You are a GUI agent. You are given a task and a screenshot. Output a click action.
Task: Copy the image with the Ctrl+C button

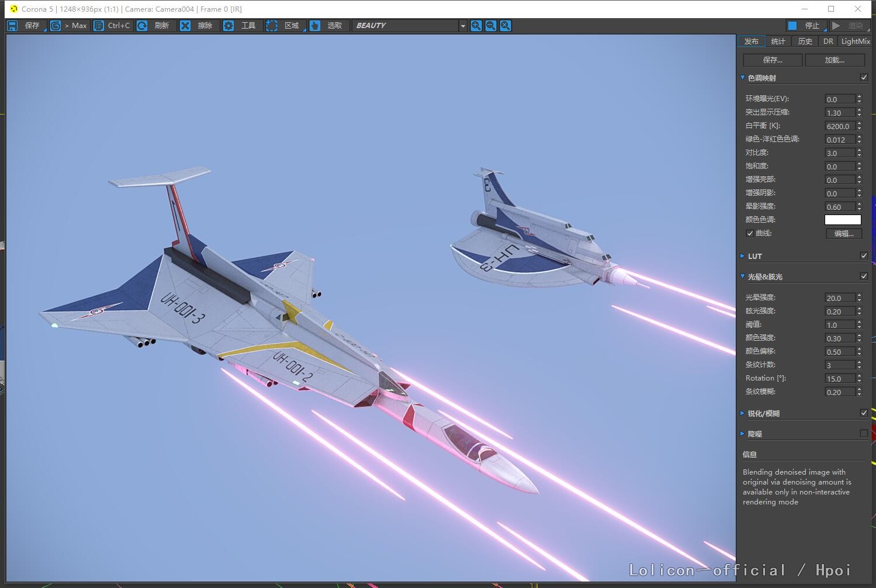[99, 26]
